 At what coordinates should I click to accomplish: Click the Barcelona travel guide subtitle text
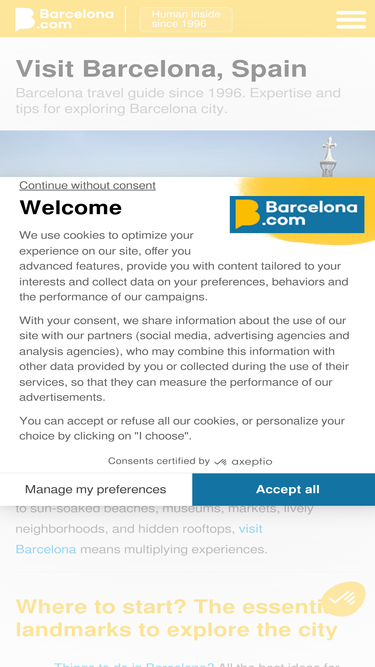click(x=178, y=101)
